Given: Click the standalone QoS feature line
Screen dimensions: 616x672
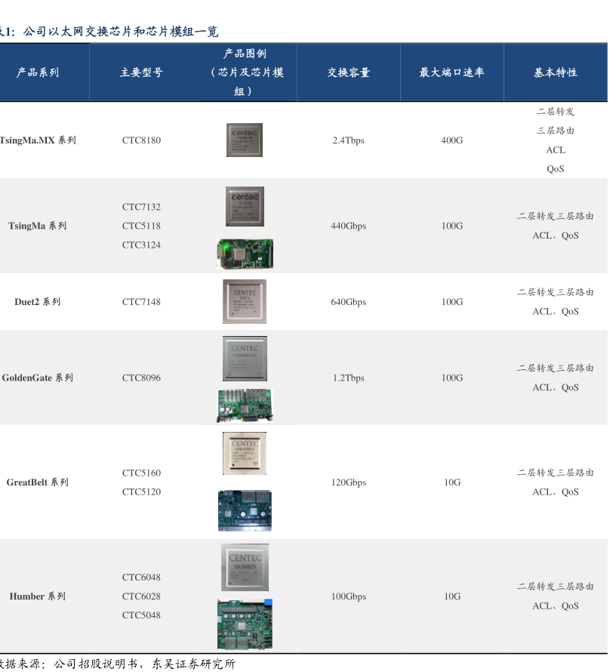Looking at the screenshot, I should coord(556,169).
